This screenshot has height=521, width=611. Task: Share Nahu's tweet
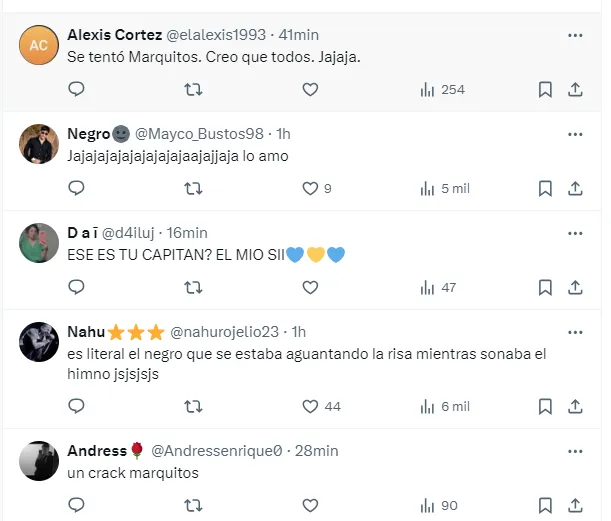click(575, 406)
